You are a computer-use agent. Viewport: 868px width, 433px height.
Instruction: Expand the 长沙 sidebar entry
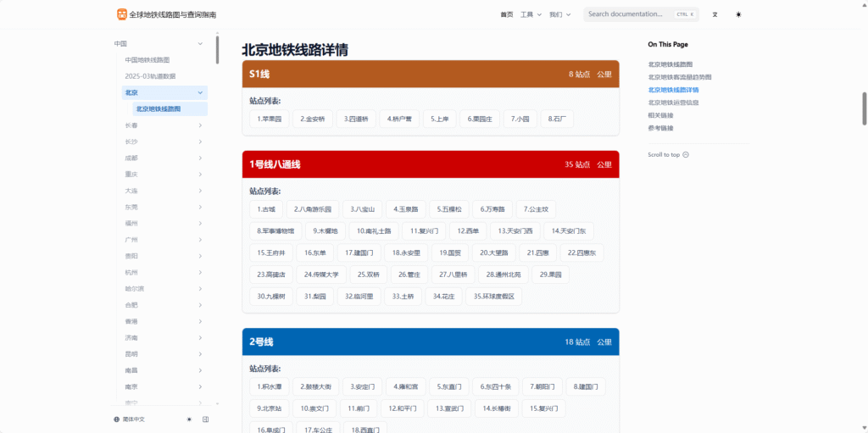[200, 142]
